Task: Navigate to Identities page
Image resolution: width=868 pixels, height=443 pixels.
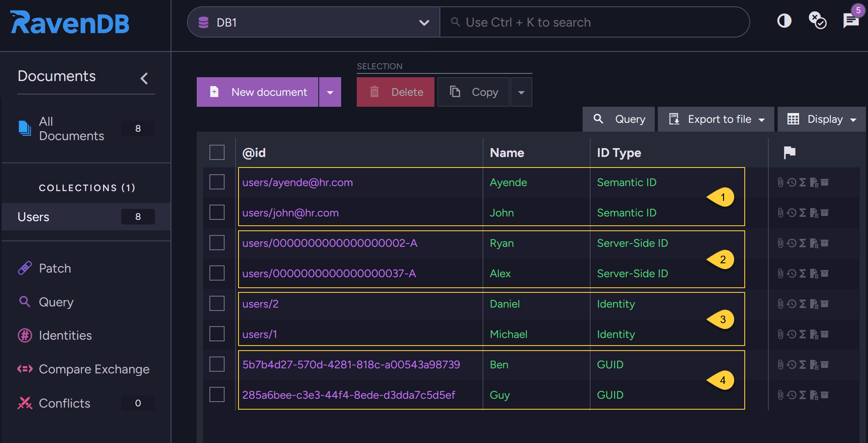Action: (x=65, y=335)
